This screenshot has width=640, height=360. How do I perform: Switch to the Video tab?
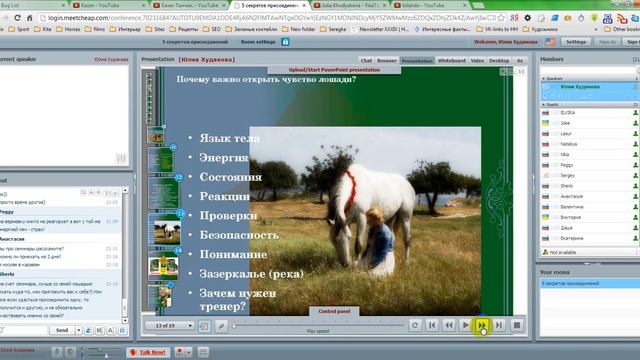point(477,60)
